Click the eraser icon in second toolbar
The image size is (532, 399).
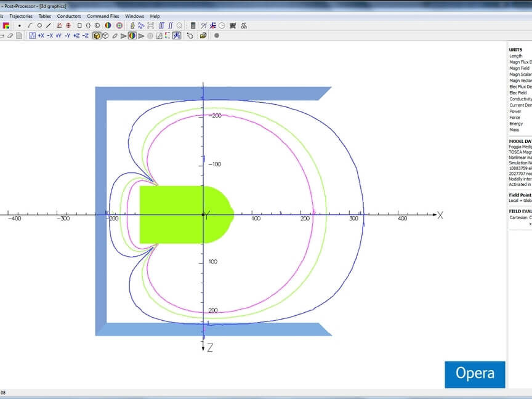(10, 36)
